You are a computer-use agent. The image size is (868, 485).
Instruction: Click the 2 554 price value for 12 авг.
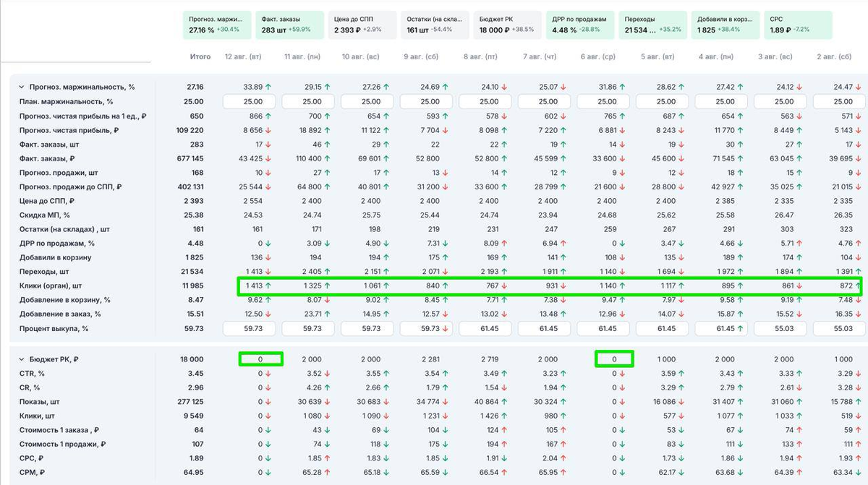(252, 201)
